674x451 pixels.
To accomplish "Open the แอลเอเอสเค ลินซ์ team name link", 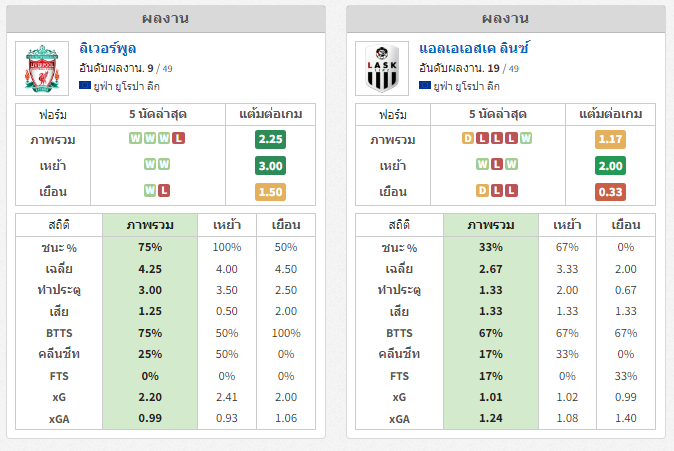I will coord(474,48).
